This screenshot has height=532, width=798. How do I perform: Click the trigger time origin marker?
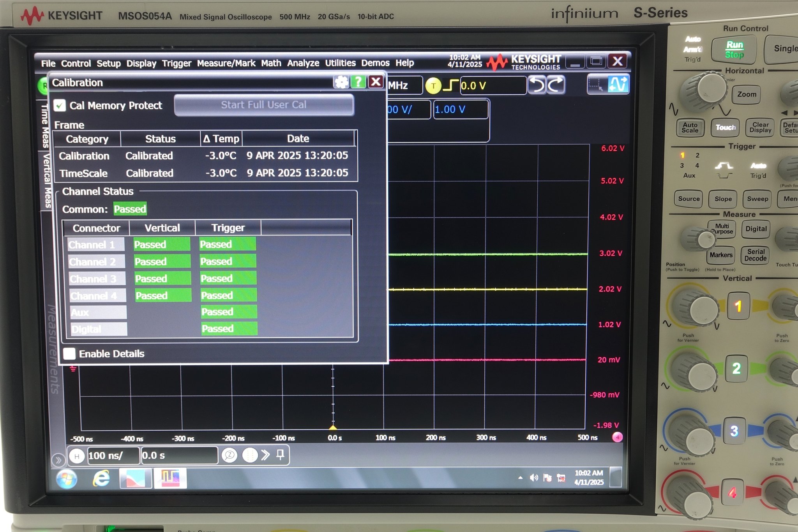333,427
